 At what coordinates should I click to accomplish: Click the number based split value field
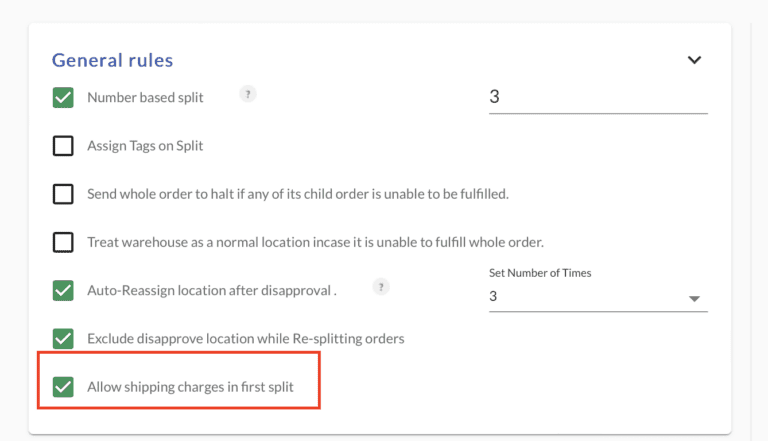click(598, 97)
